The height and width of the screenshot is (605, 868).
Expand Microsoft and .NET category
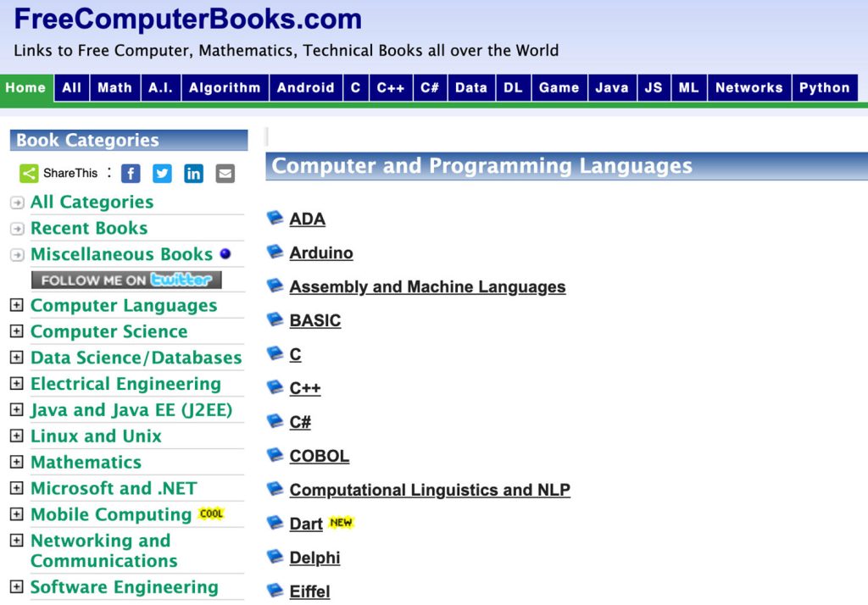pyautogui.click(x=17, y=488)
